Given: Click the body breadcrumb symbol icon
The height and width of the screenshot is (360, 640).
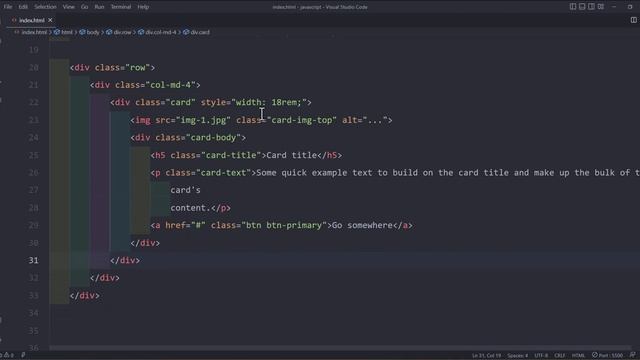Looking at the screenshot, I should coord(82,32).
